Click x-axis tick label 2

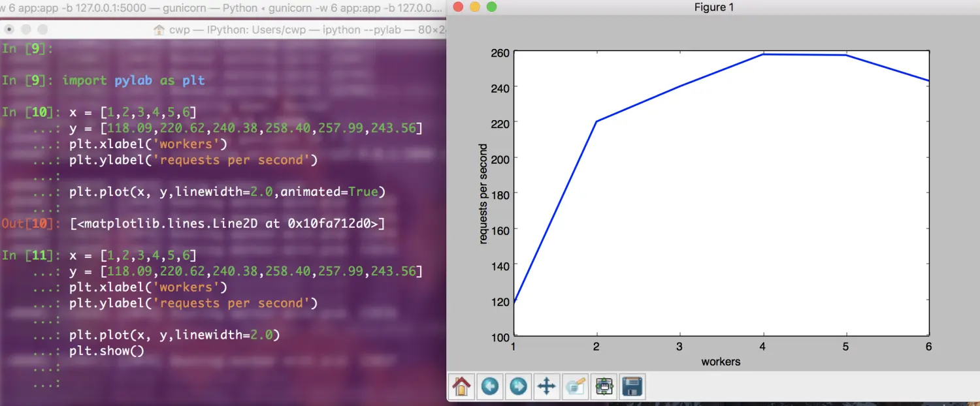(596, 347)
